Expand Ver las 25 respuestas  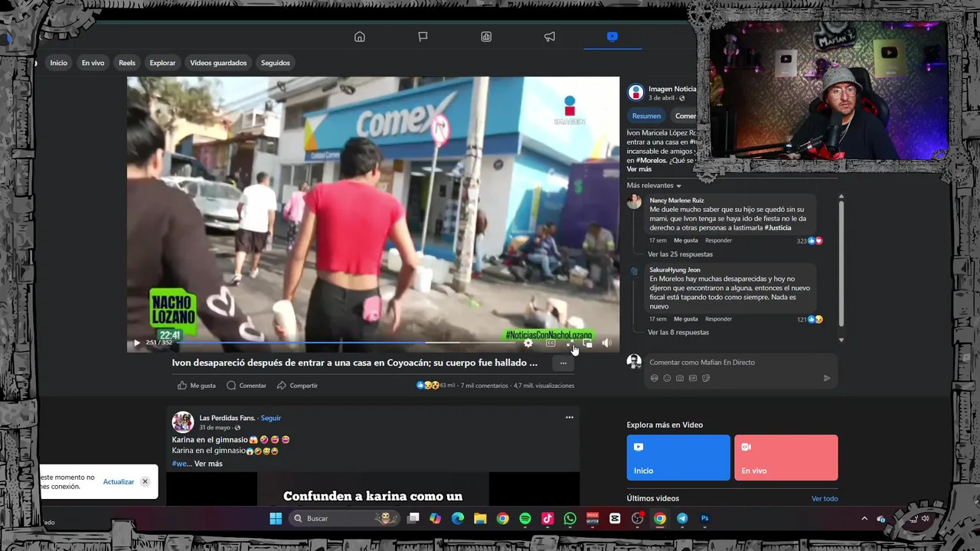680,254
